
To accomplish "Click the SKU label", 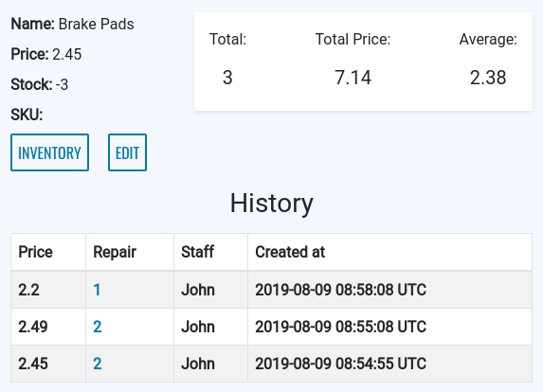I will 27,115.
